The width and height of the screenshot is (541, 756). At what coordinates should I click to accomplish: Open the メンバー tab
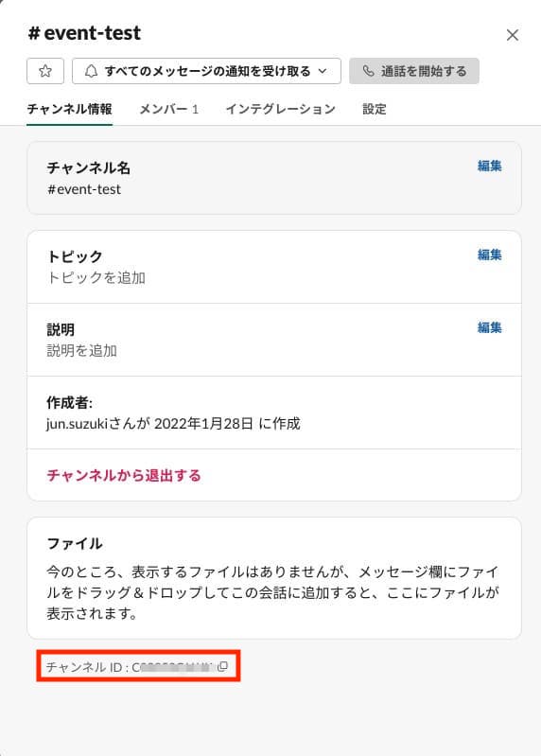(x=169, y=109)
